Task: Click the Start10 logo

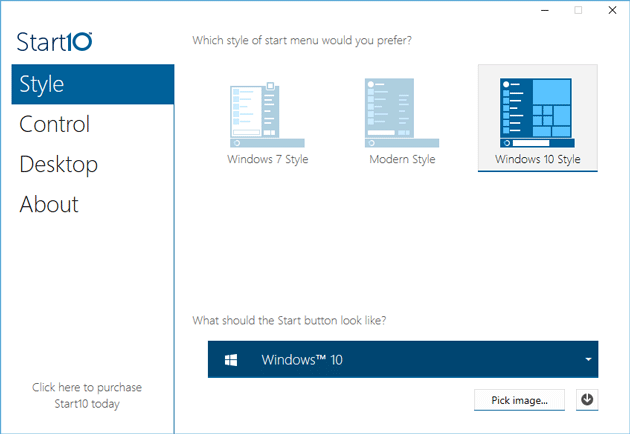Action: pyautogui.click(x=55, y=42)
